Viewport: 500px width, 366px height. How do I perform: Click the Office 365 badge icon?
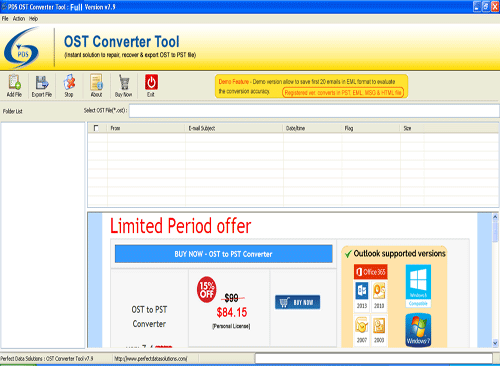[x=371, y=272]
